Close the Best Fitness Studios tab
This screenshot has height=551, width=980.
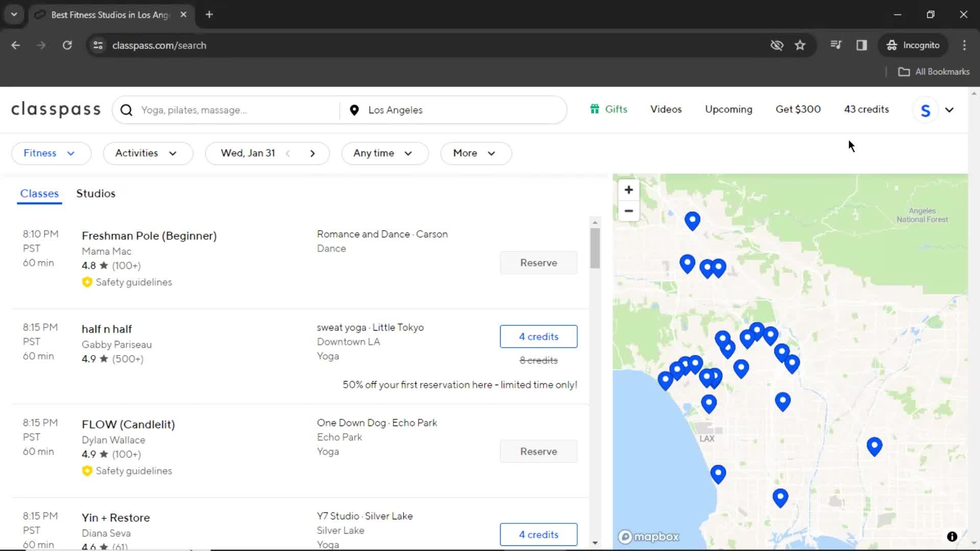pyautogui.click(x=183, y=15)
